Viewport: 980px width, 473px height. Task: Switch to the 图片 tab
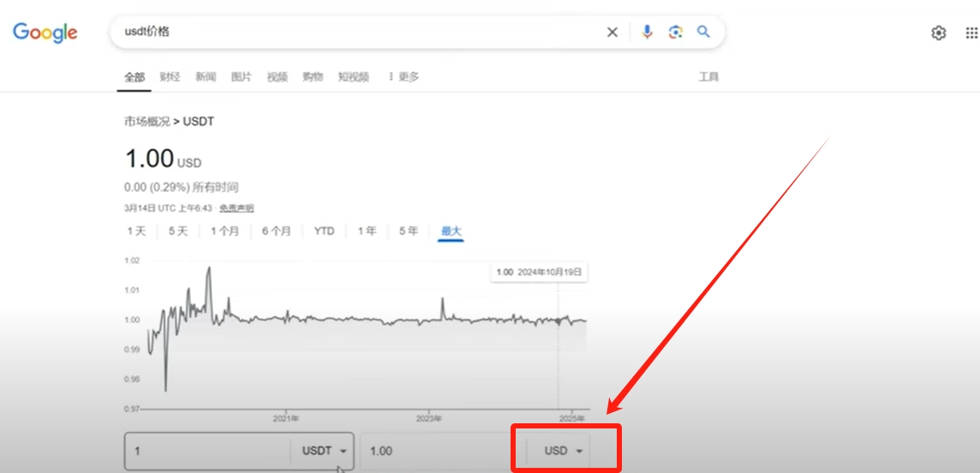click(242, 77)
